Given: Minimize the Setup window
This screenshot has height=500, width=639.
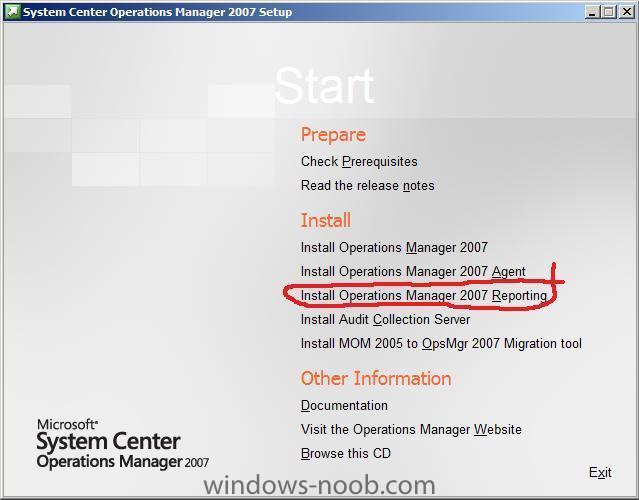Looking at the screenshot, I should click(592, 12).
